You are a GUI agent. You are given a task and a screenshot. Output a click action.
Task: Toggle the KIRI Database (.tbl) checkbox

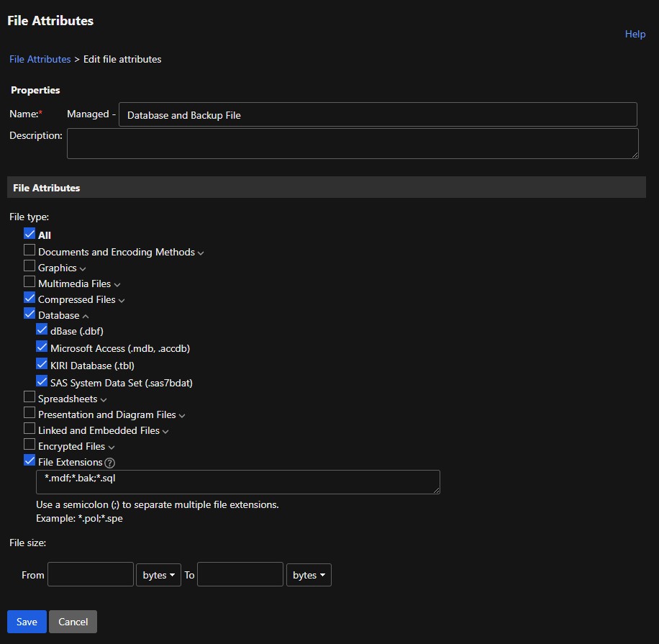[x=42, y=364]
